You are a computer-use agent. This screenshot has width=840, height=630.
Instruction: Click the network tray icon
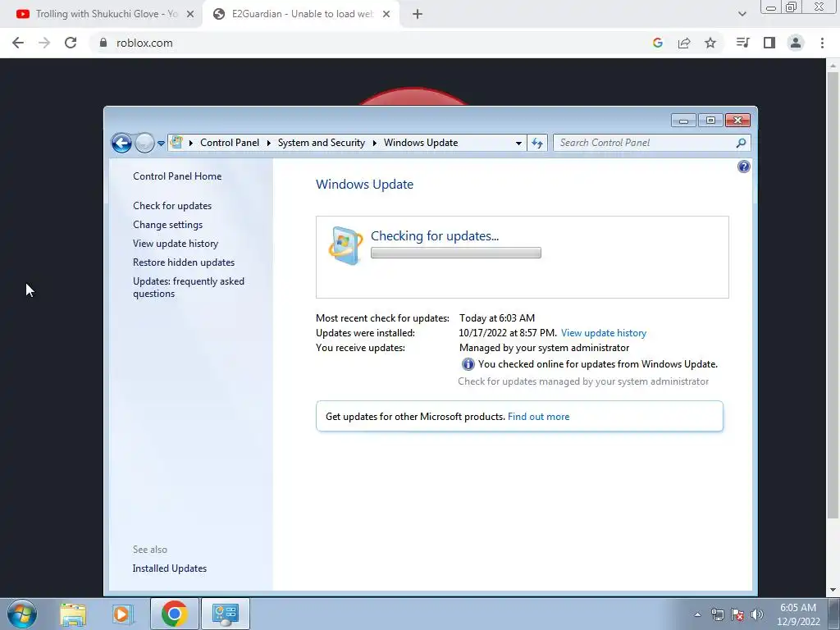tap(717, 614)
